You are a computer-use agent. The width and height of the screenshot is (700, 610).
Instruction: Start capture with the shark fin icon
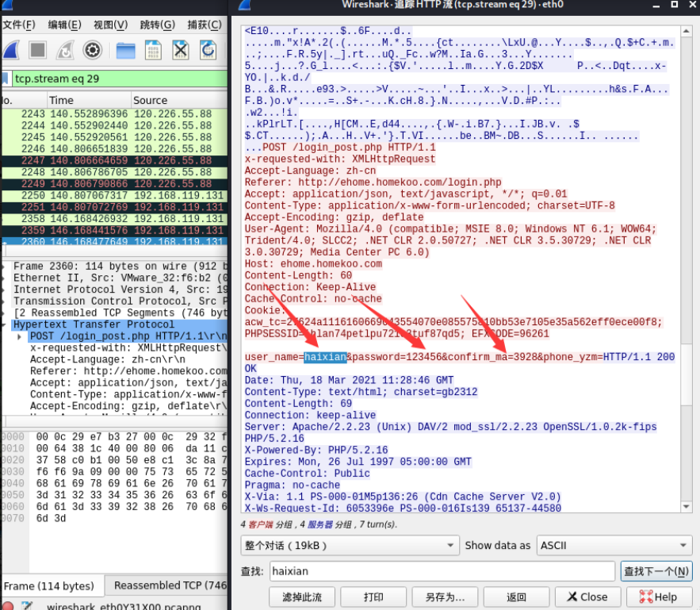pyautogui.click(x=11, y=50)
